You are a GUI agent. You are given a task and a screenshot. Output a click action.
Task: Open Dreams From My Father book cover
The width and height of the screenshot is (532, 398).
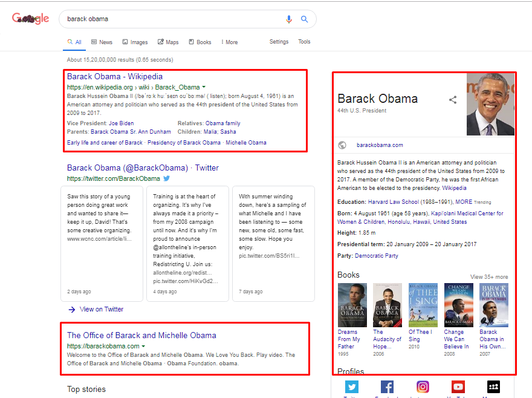click(352, 305)
